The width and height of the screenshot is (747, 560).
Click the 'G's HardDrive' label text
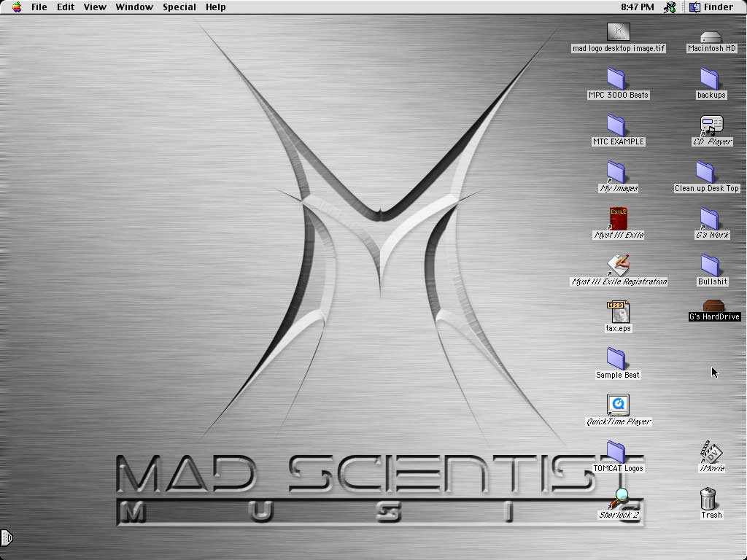pos(714,316)
